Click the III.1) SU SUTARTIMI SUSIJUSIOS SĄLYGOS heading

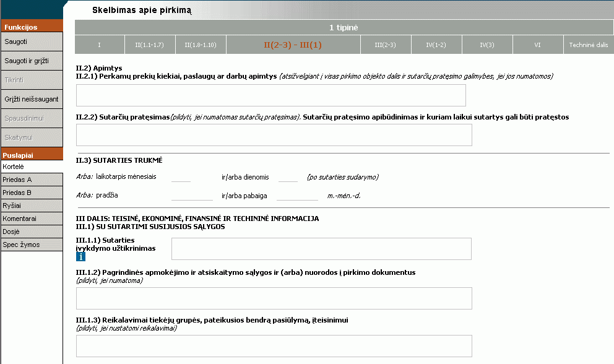150,227
